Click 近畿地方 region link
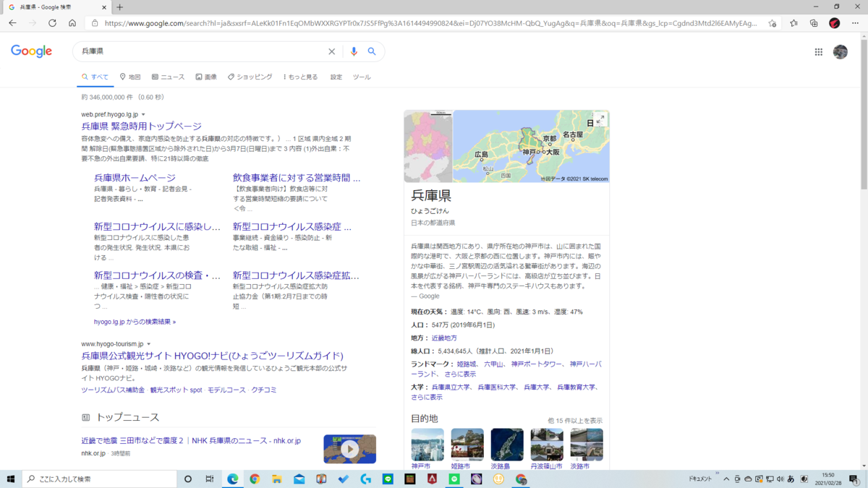Image resolution: width=868 pixels, height=488 pixels. pyautogui.click(x=444, y=338)
